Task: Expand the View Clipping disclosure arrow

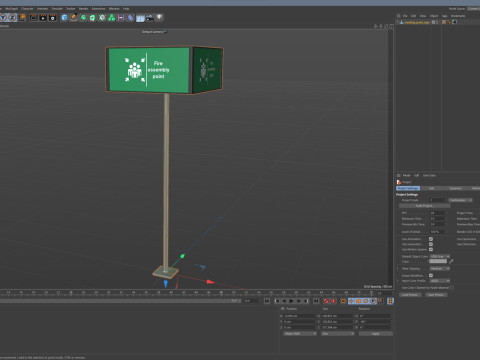Action: (398, 269)
